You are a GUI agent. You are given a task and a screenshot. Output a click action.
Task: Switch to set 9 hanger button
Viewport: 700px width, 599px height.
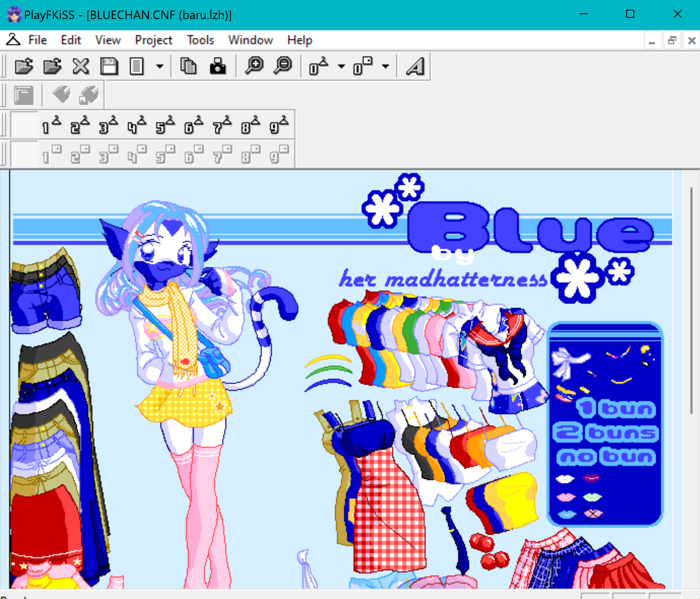tap(279, 125)
